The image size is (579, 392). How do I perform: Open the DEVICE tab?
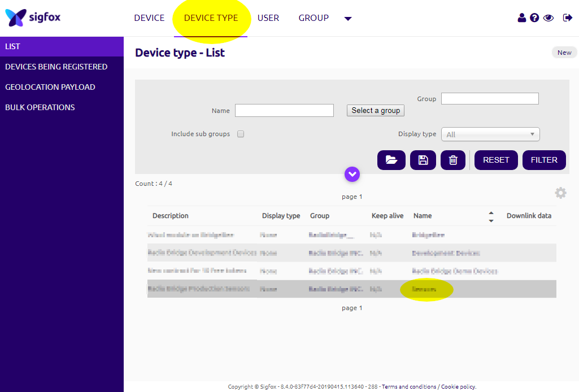pyautogui.click(x=149, y=18)
